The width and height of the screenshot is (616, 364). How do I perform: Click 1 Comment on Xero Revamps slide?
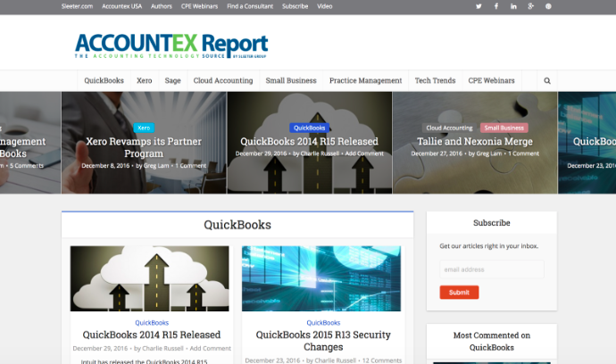click(190, 166)
